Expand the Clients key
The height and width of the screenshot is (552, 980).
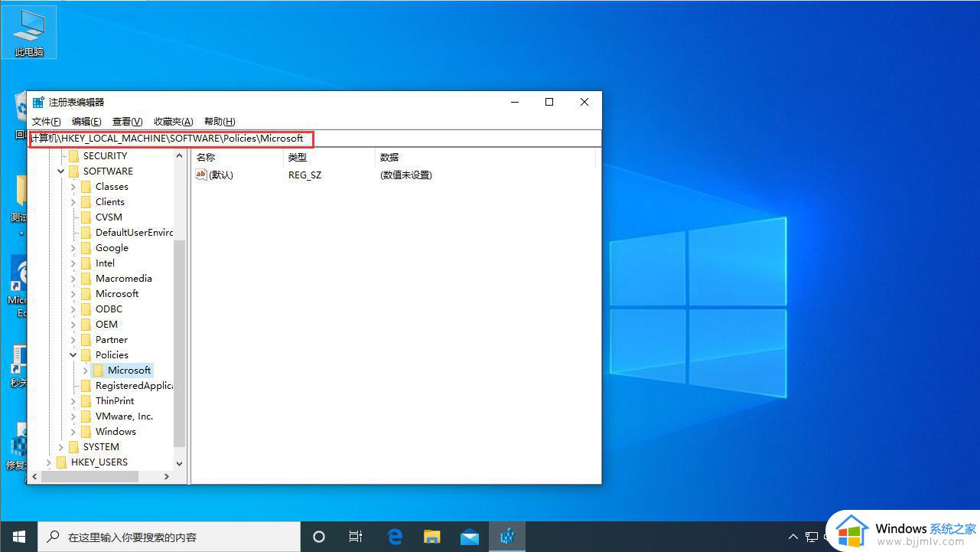click(73, 202)
